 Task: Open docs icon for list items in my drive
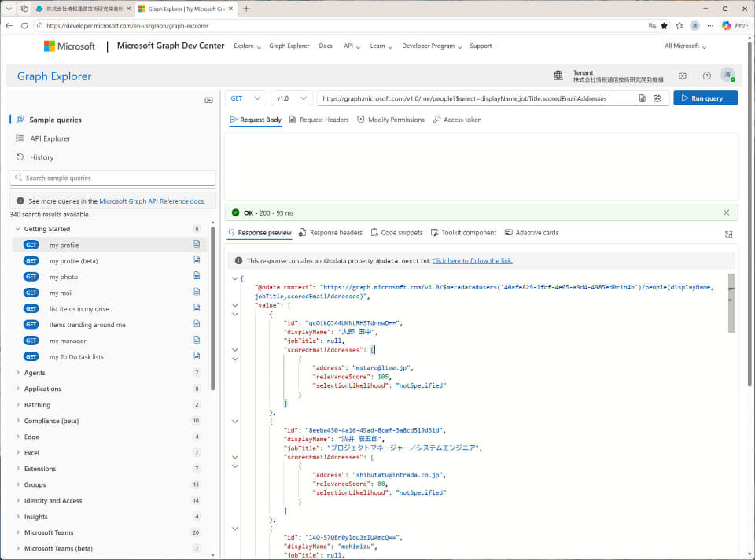pyautogui.click(x=197, y=308)
